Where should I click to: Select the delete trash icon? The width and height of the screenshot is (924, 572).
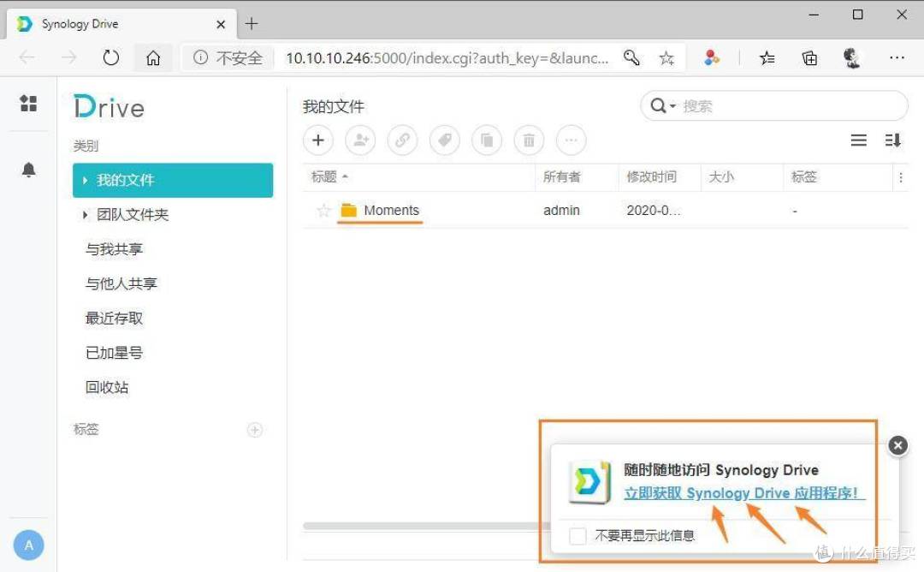(528, 140)
